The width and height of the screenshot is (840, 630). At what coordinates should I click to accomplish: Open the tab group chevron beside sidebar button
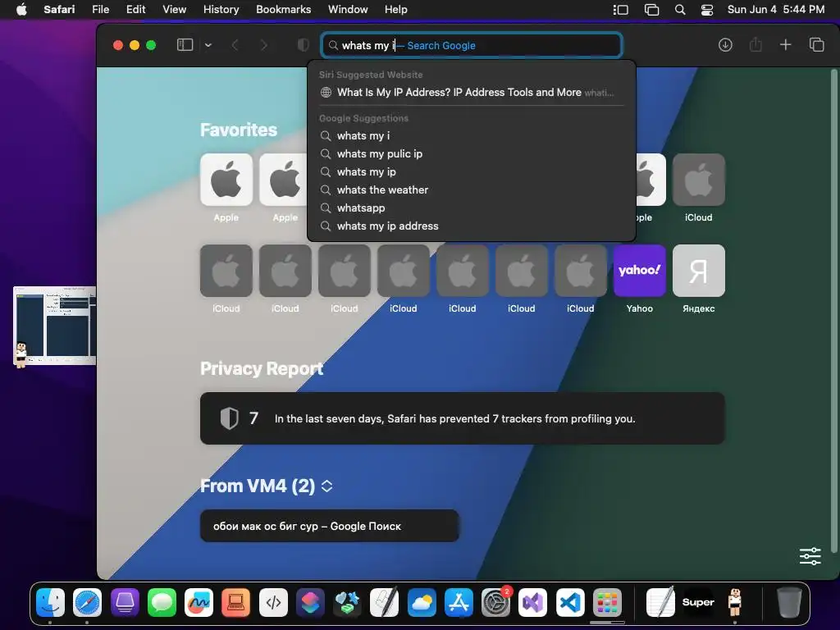click(x=208, y=45)
